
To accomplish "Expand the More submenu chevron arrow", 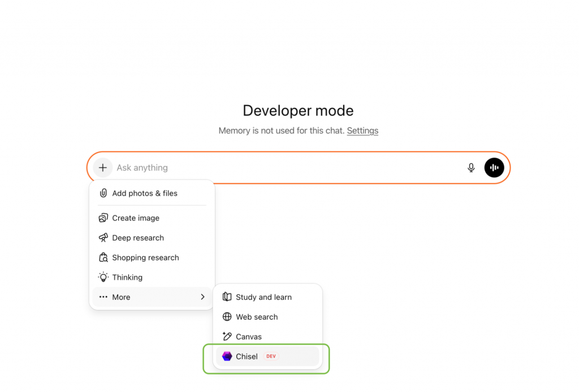I will [202, 297].
